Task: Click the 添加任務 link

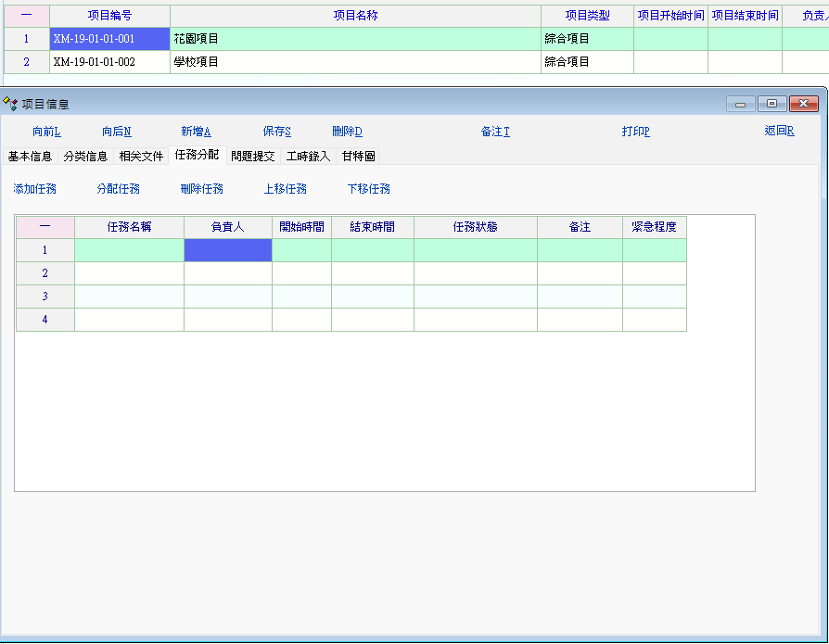Action: pos(35,189)
